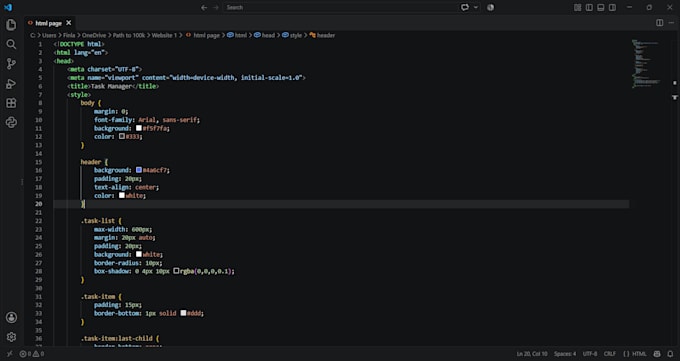680x361 pixels.
Task: Toggle the bottom panel
Action: (x=601, y=7)
